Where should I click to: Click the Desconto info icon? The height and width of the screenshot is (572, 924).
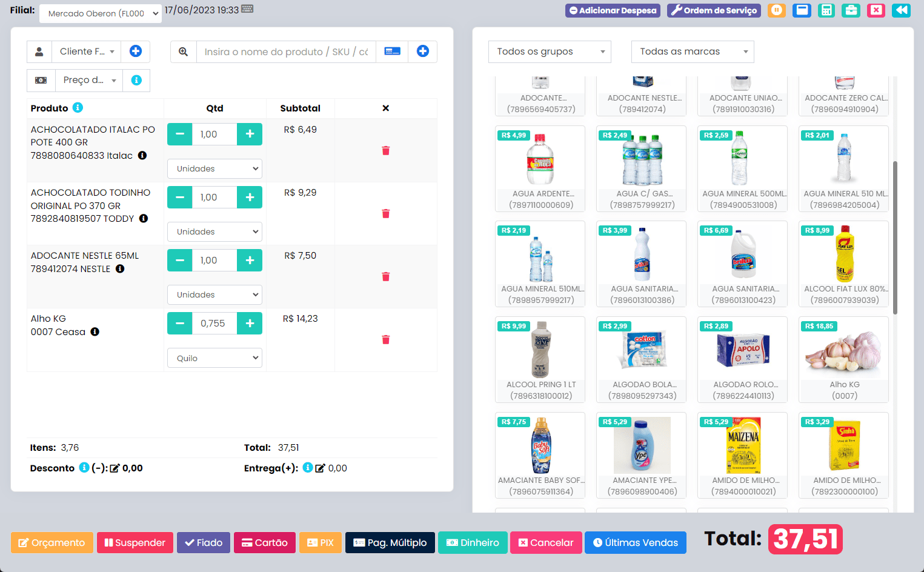click(x=84, y=467)
